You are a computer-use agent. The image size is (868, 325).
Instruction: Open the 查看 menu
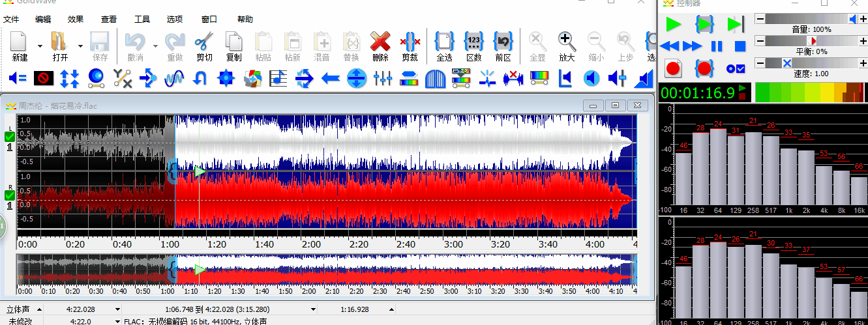pyautogui.click(x=110, y=20)
